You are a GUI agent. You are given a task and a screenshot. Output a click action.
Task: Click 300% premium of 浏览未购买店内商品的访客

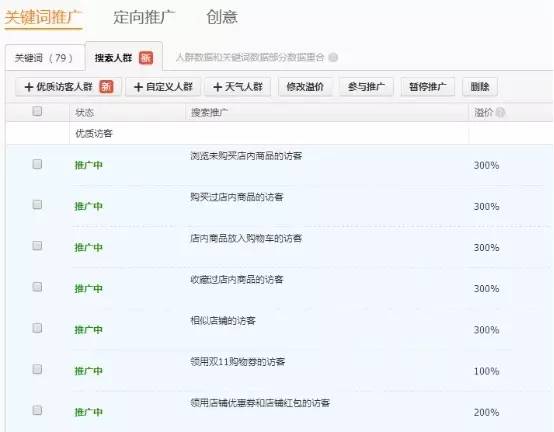(x=486, y=165)
